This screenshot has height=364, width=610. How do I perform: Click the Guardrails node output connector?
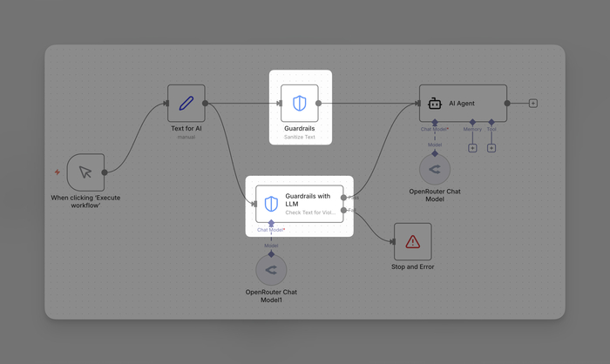click(319, 103)
